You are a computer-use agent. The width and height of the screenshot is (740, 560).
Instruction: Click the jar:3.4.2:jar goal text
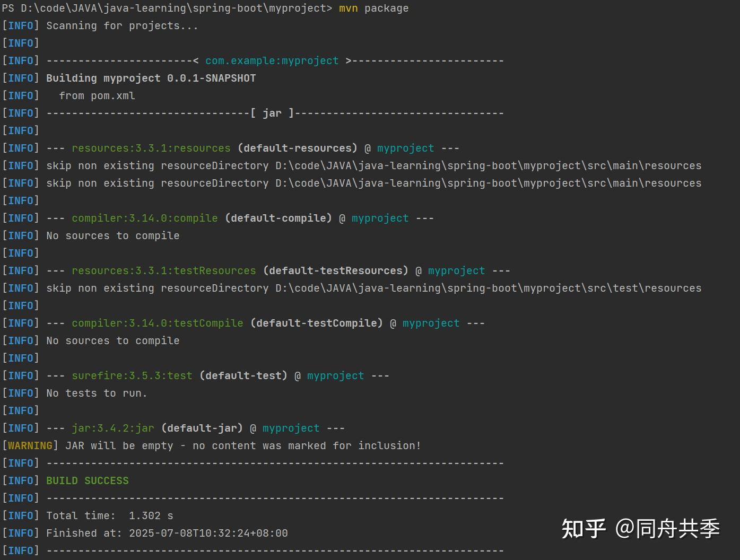pos(112,428)
